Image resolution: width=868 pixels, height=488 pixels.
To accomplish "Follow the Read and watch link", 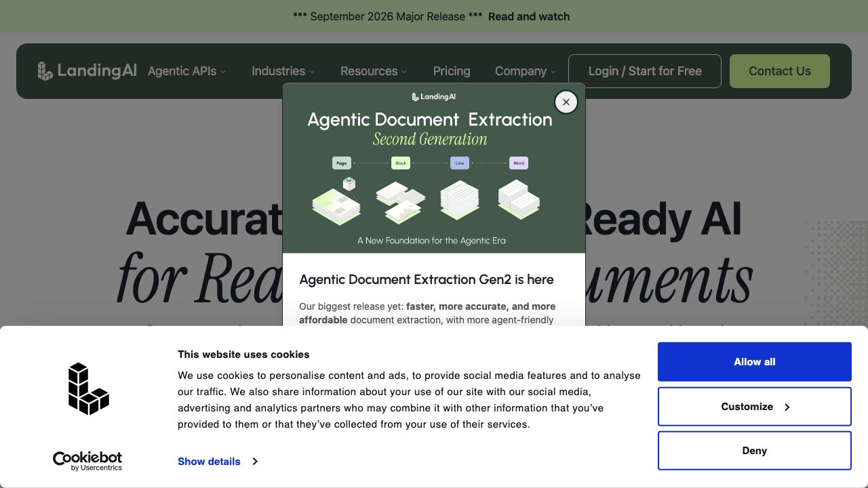I will [x=529, y=16].
